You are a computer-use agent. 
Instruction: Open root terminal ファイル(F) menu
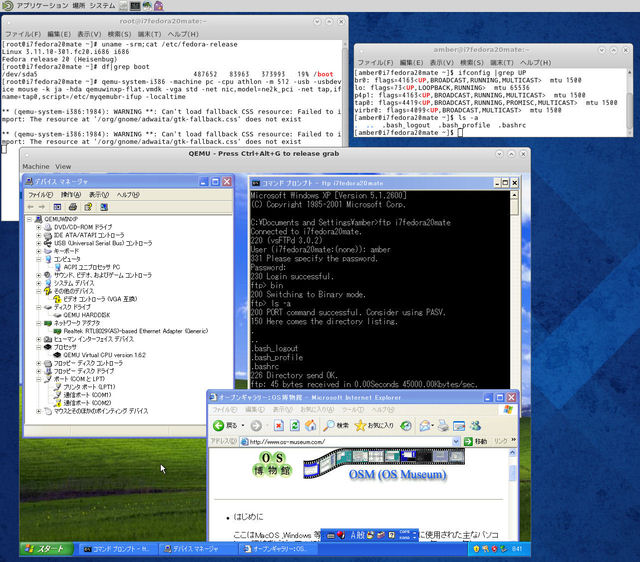click(23, 34)
